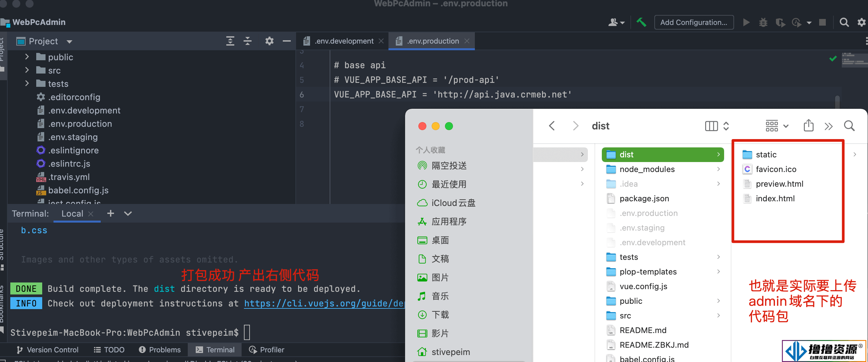Select AirDrop (隔空投送) in Finder sidebar
Viewport: 868px width, 362px height.
pyautogui.click(x=442, y=166)
